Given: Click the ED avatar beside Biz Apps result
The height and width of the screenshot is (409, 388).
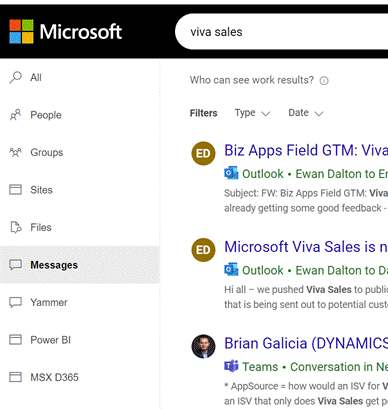Looking at the screenshot, I should 203,153.
